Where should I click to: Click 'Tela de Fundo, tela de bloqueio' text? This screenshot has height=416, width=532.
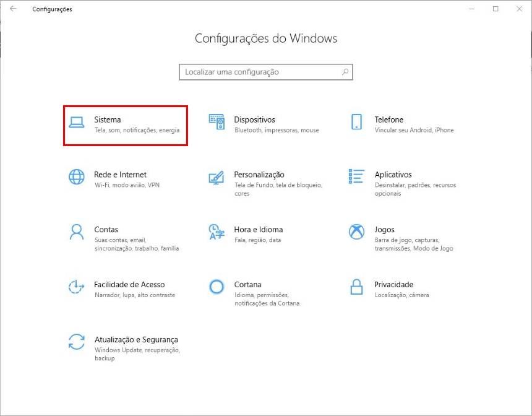pyautogui.click(x=278, y=185)
